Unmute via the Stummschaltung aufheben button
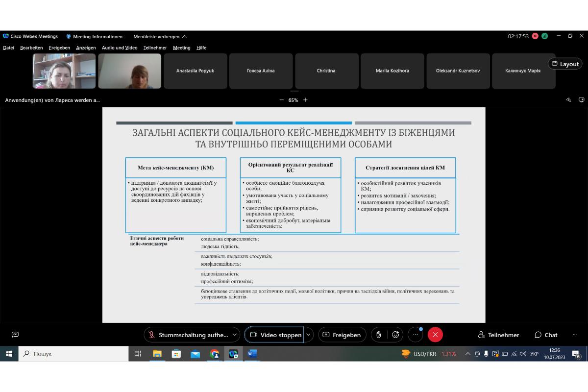588x392 pixels. point(188,335)
